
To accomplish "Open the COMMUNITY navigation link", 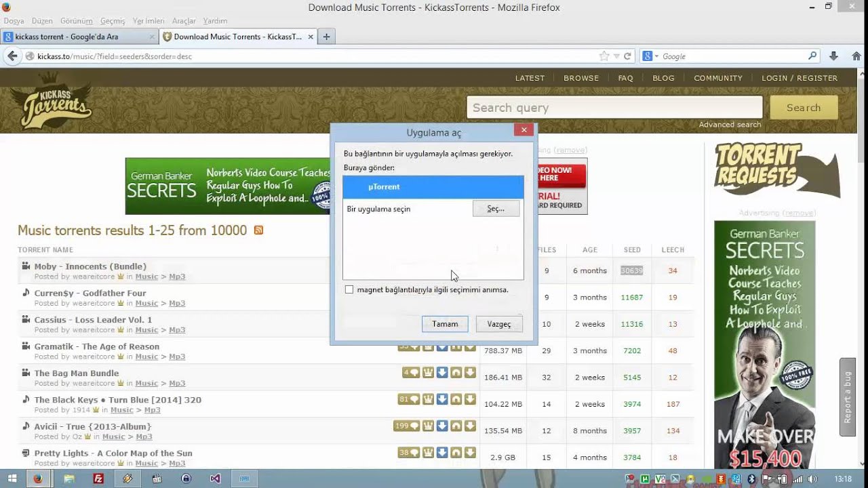I will click(718, 78).
